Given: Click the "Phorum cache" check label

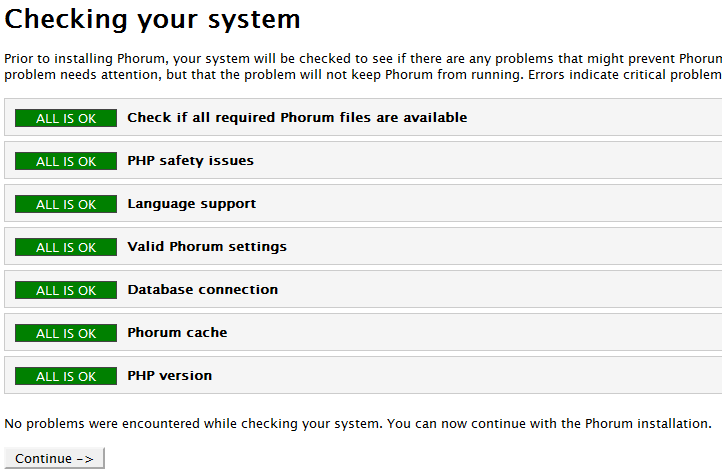Looking at the screenshot, I should click(x=177, y=333).
